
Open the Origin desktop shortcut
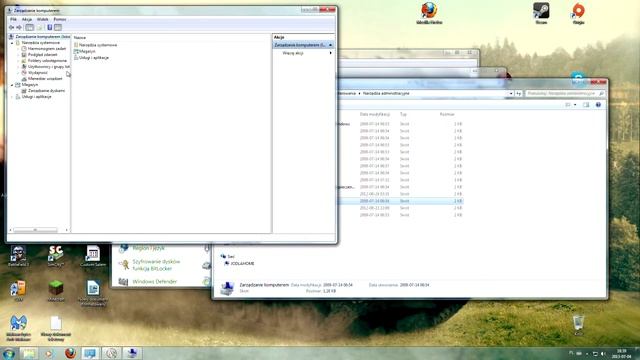(x=578, y=13)
